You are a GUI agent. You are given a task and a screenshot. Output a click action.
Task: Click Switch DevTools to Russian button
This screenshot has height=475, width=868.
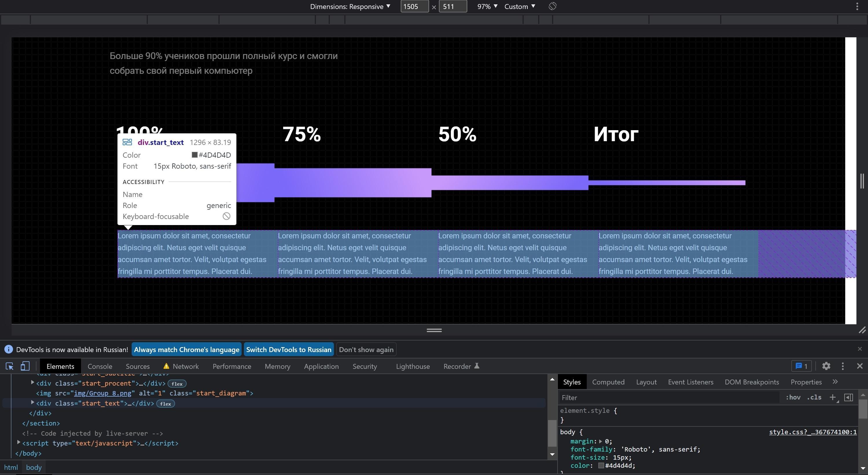click(288, 350)
